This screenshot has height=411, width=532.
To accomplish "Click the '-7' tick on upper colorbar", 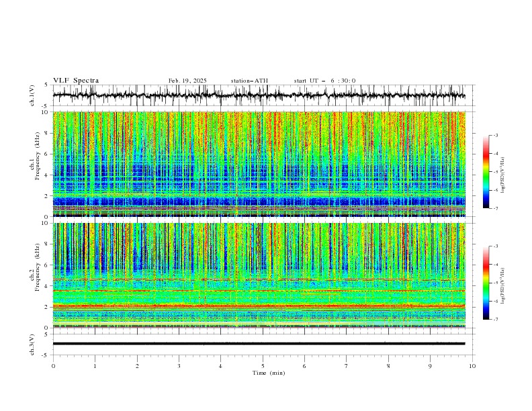I will (495, 208).
